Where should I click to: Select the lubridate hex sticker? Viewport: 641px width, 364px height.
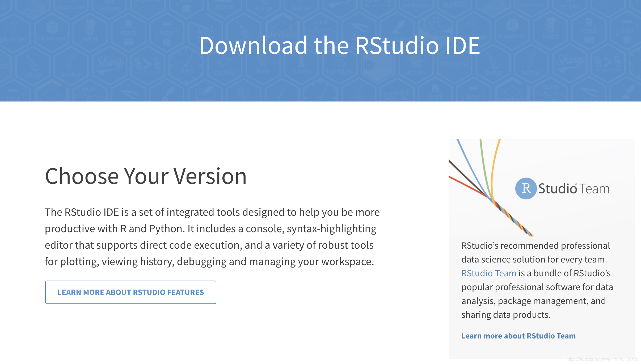(x=339, y=66)
